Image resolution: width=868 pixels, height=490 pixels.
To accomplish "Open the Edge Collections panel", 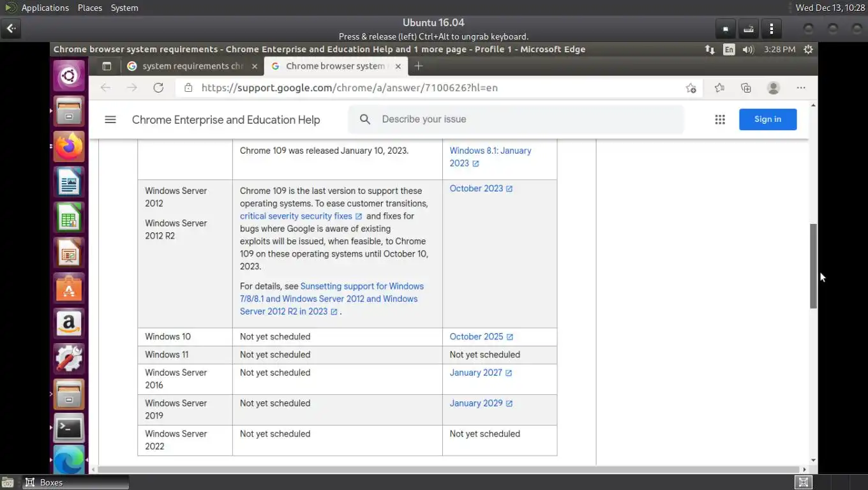I will pyautogui.click(x=746, y=88).
